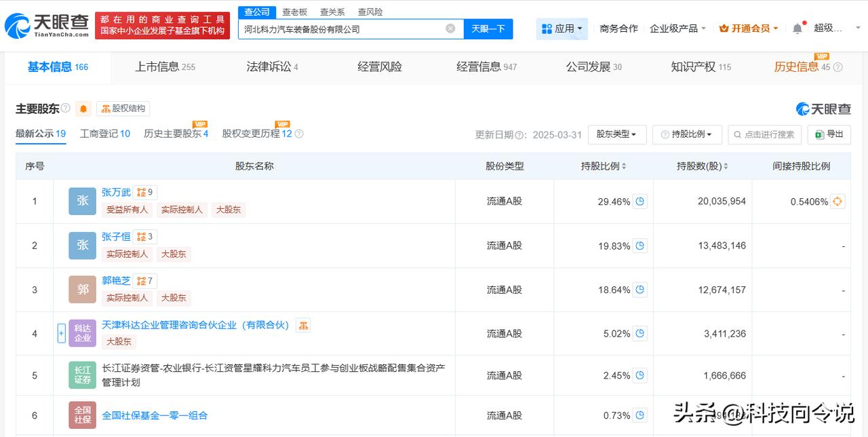Screen dimensions: 868x437
Task: Open the 股东类型 filter dropdown
Action: pyautogui.click(x=617, y=134)
